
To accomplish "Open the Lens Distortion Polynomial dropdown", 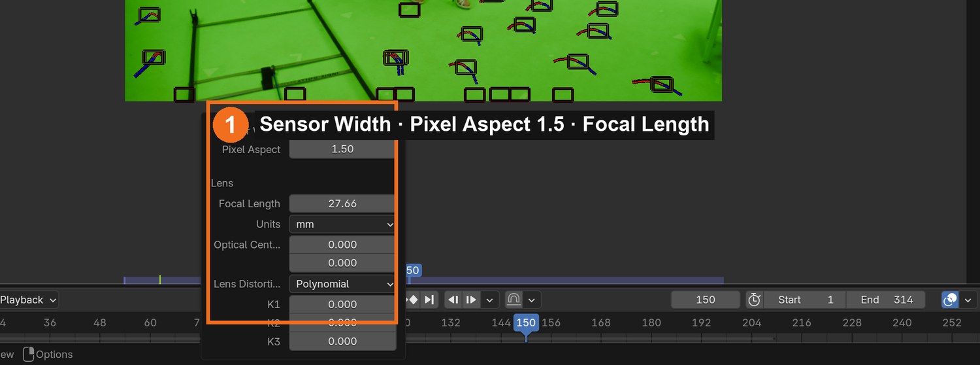I will click(x=342, y=284).
